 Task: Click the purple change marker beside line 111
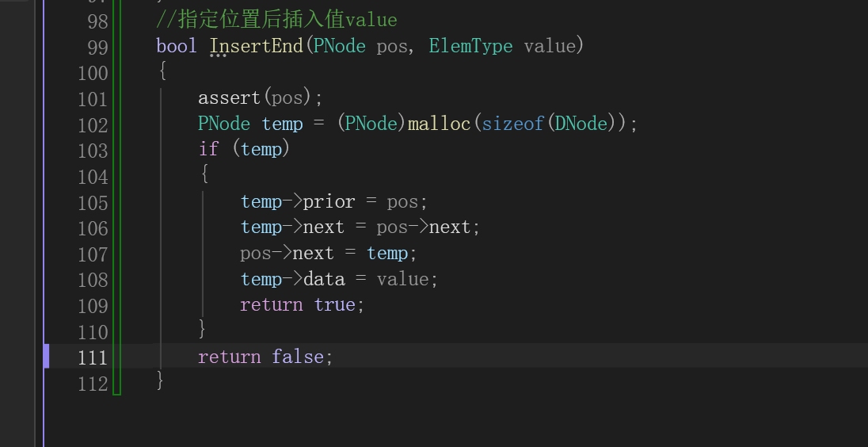(47, 356)
